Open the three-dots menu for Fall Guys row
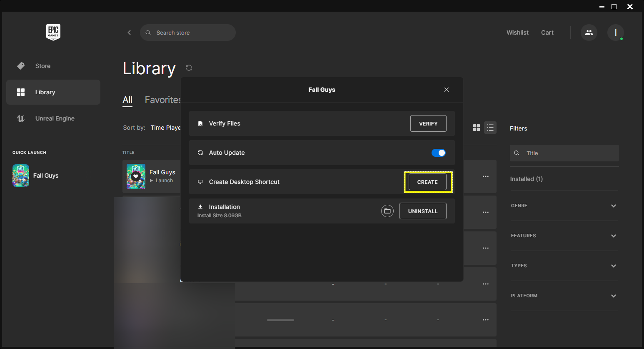The width and height of the screenshot is (644, 349). coord(486,176)
